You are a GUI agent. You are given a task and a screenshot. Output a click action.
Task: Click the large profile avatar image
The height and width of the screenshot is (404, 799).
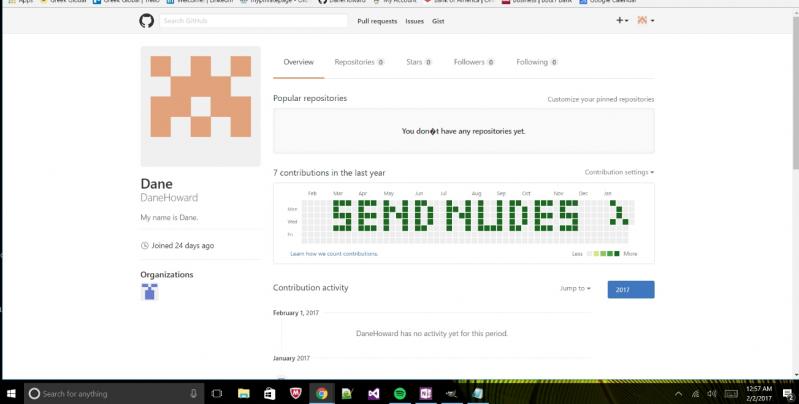point(200,105)
